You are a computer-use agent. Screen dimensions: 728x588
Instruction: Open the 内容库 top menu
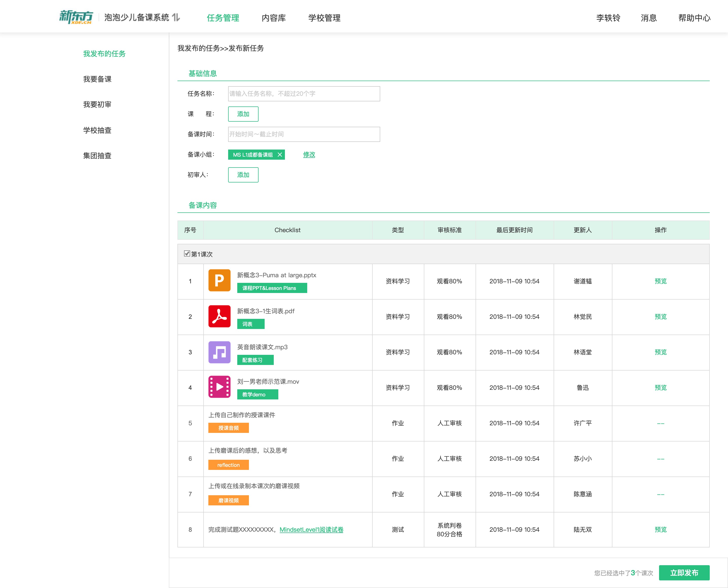pos(274,17)
